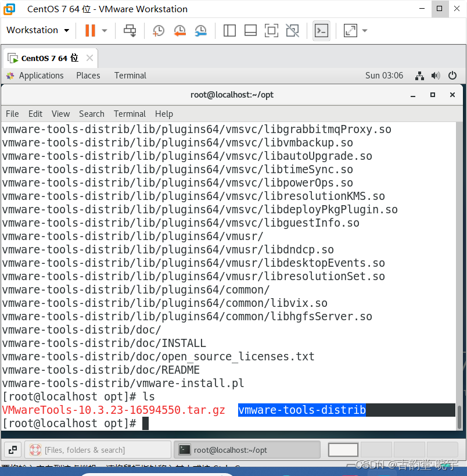Screen dimensions: 467x476
Task: Click the ls command prompt line
Action: tap(78, 396)
